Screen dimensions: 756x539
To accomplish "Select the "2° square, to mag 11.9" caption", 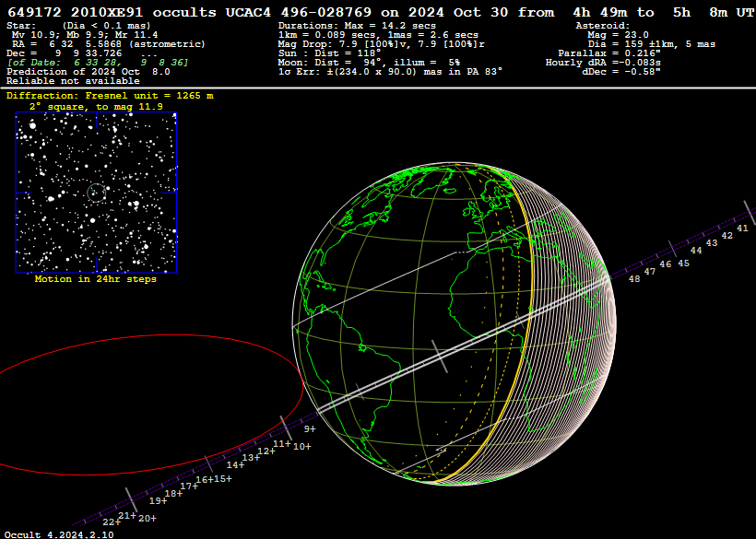I will tap(96, 107).
